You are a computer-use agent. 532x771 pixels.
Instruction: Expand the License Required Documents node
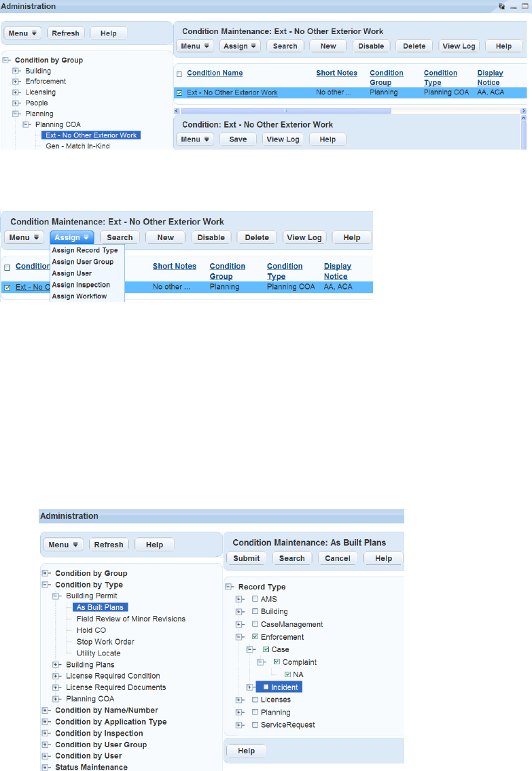coord(56,687)
